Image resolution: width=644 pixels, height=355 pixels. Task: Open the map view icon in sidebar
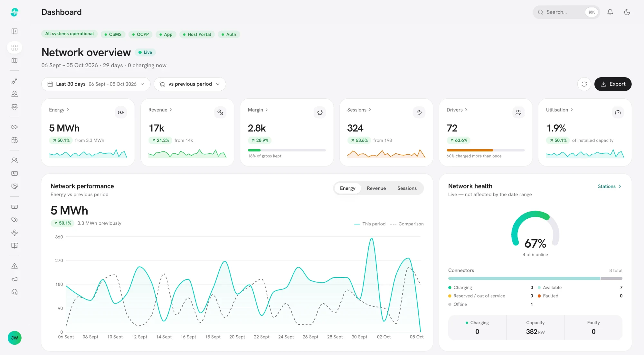tap(14, 60)
